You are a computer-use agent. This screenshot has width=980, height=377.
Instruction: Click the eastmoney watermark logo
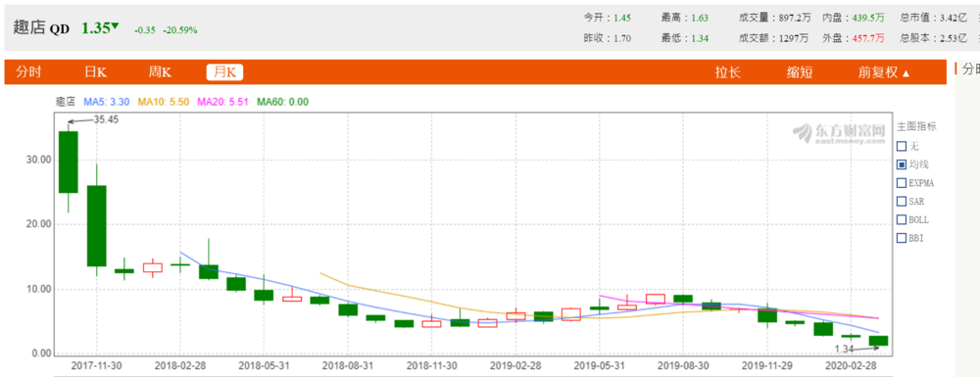coord(839,133)
